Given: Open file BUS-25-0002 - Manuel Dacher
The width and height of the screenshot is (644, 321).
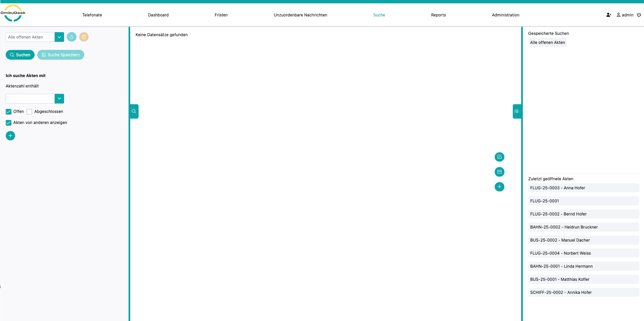Looking at the screenshot, I should (584, 240).
